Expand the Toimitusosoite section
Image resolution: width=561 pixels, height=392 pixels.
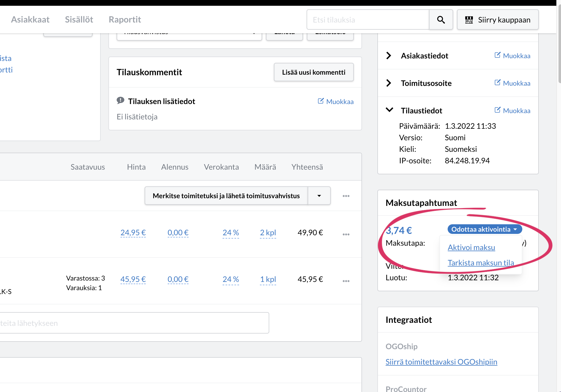[x=389, y=83]
